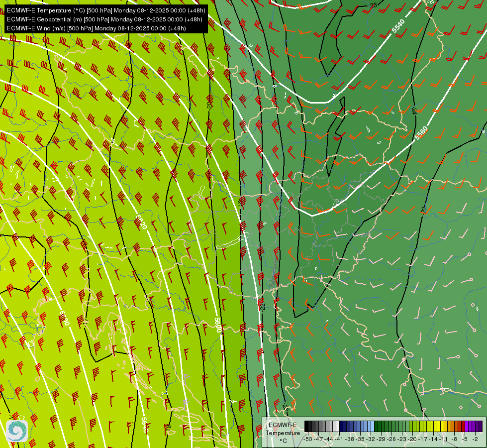Click the bright purple swatch above -5
487x448 pixels.
(467, 427)
